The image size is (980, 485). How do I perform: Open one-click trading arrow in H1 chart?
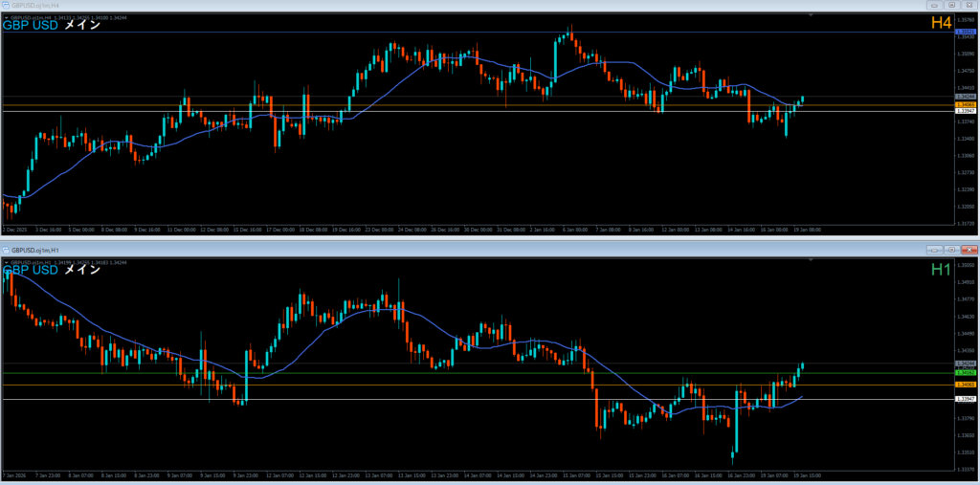pyautogui.click(x=7, y=262)
